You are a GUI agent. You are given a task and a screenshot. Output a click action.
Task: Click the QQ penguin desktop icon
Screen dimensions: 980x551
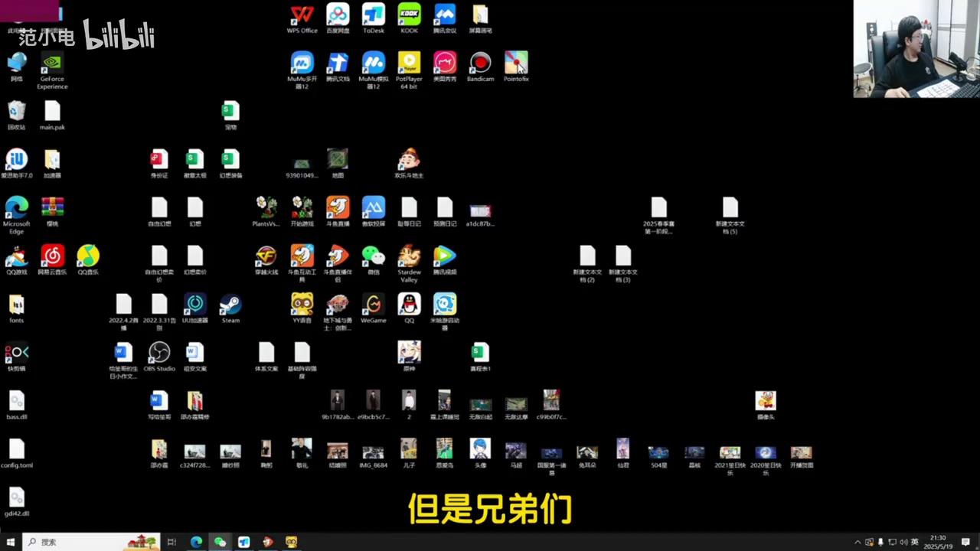[409, 305]
